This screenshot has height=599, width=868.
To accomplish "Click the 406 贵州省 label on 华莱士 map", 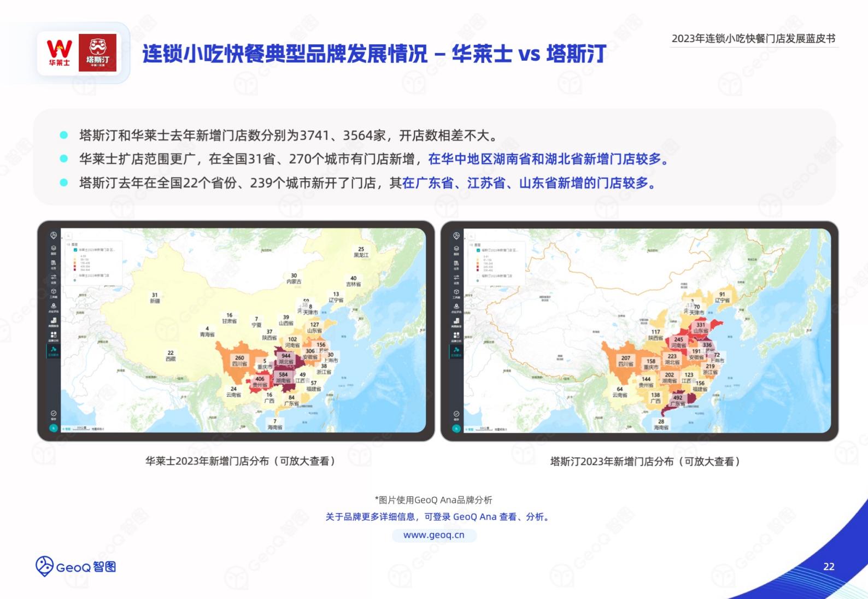I will coord(260,381).
